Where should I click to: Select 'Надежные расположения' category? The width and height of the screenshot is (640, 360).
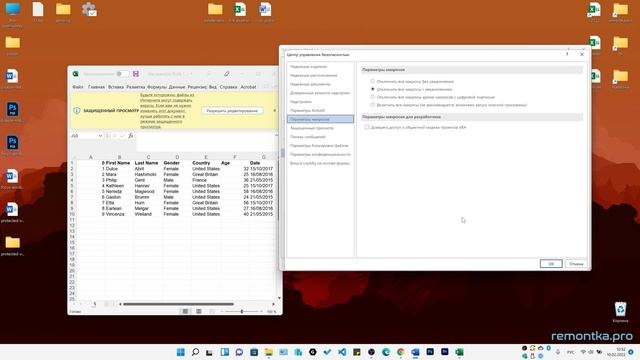click(x=320, y=76)
